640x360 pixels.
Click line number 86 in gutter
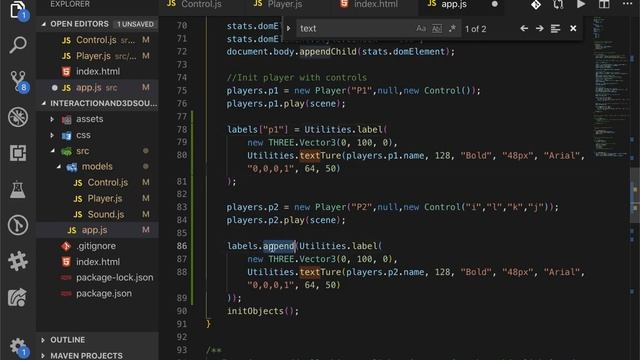[182, 246]
